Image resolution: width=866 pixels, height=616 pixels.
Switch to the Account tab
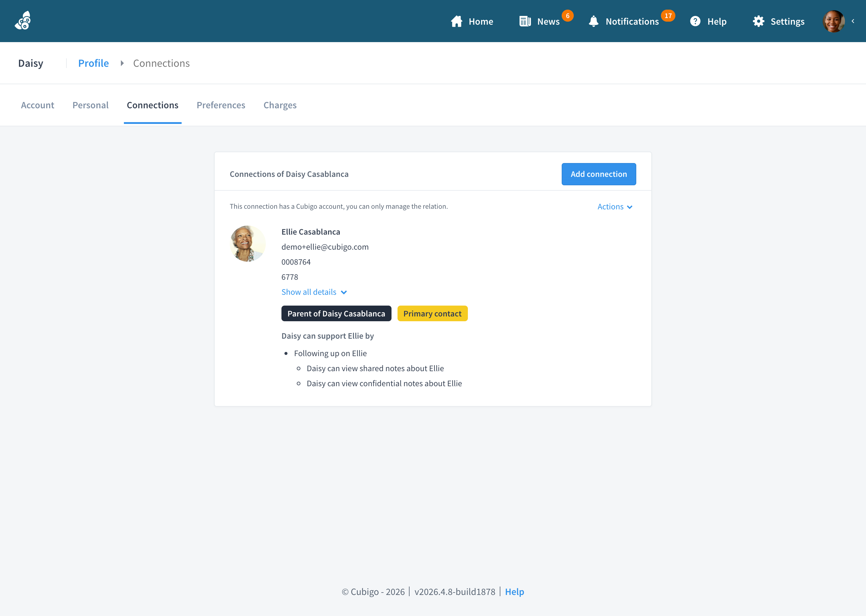point(38,105)
